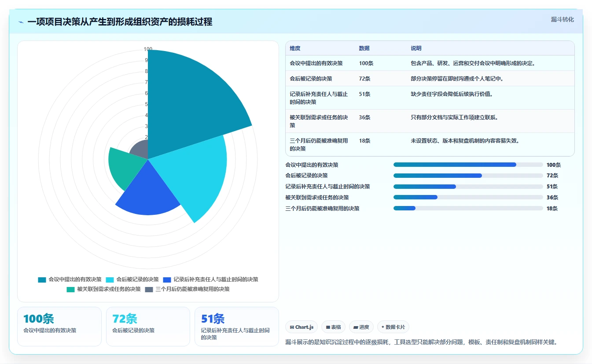Click table row name 三个月后仍能被准确复用的决策
The width and height of the screenshot is (592, 364).
click(319, 145)
